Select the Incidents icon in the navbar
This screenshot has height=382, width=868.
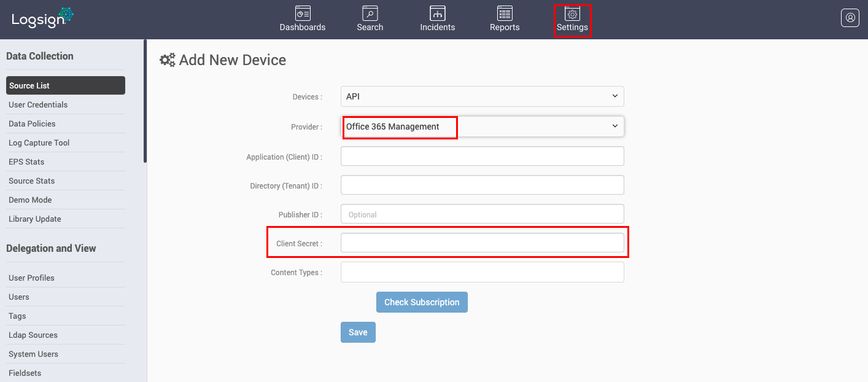pyautogui.click(x=437, y=18)
